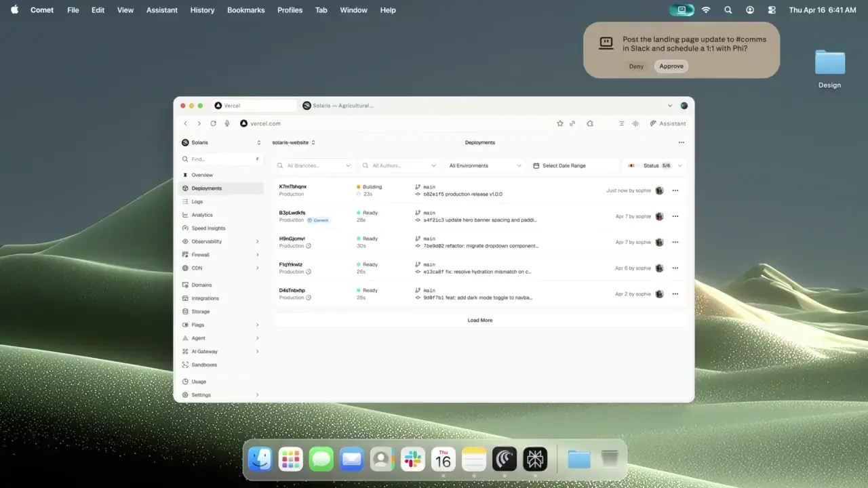This screenshot has height=488, width=868.
Task: Open options for deployment F1qYrkwlz
Action: click(675, 268)
